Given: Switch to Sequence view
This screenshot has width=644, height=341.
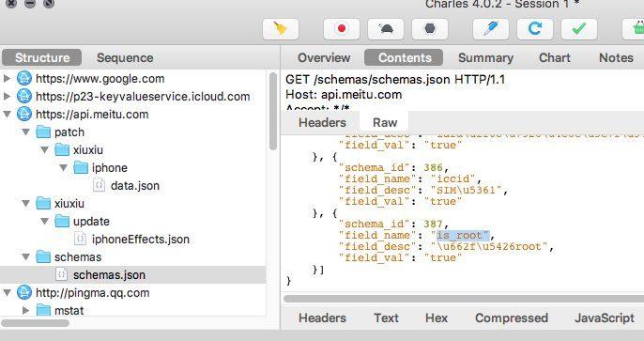Looking at the screenshot, I should click(x=125, y=58).
